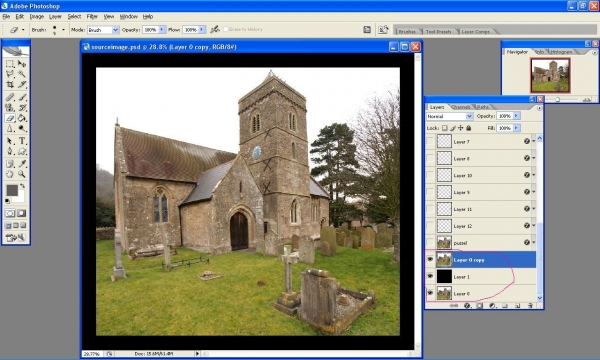The height and width of the screenshot is (360, 600).
Task: Hide Layer 1 visibility eye
Action: coord(430,276)
